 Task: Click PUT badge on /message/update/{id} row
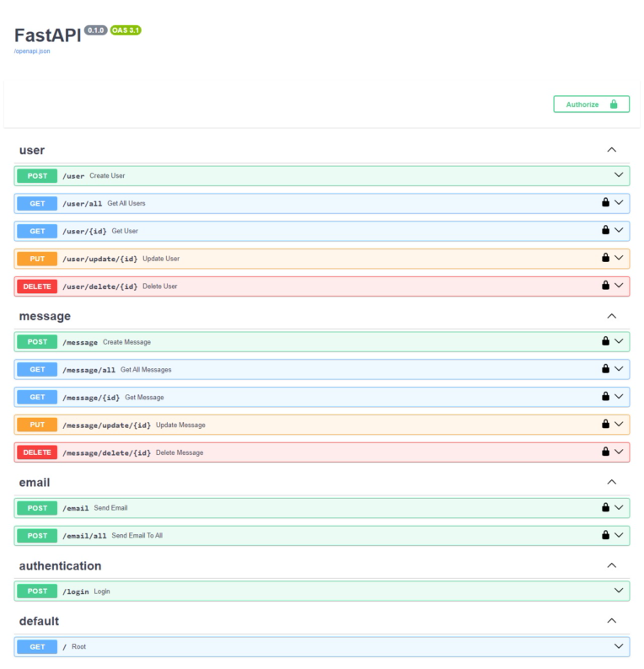[37, 425]
